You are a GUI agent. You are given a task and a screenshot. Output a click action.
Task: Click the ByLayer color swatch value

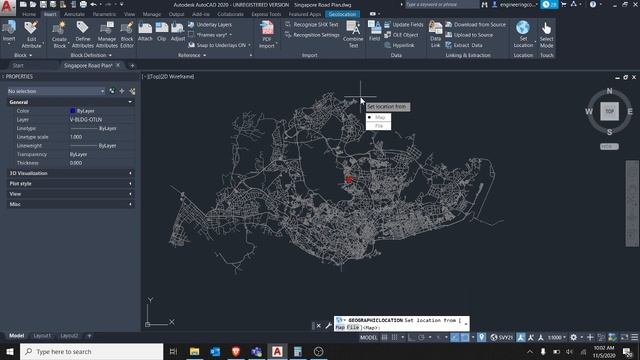(82, 111)
